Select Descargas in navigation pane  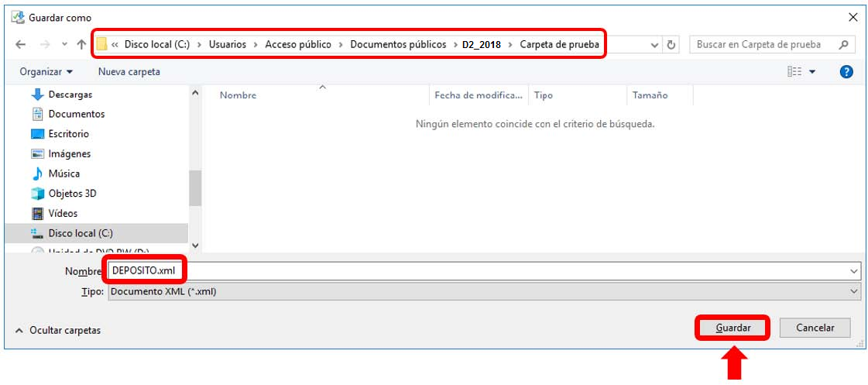pos(70,95)
